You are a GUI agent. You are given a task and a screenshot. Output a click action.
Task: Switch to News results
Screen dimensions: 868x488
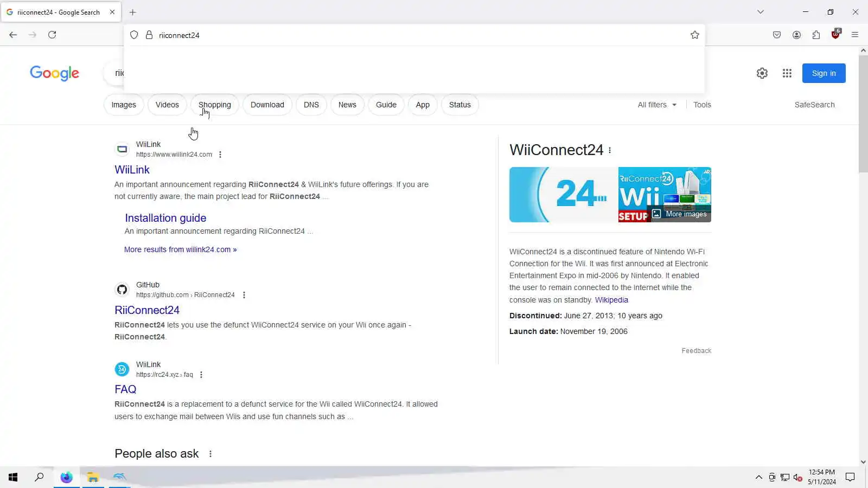click(347, 105)
